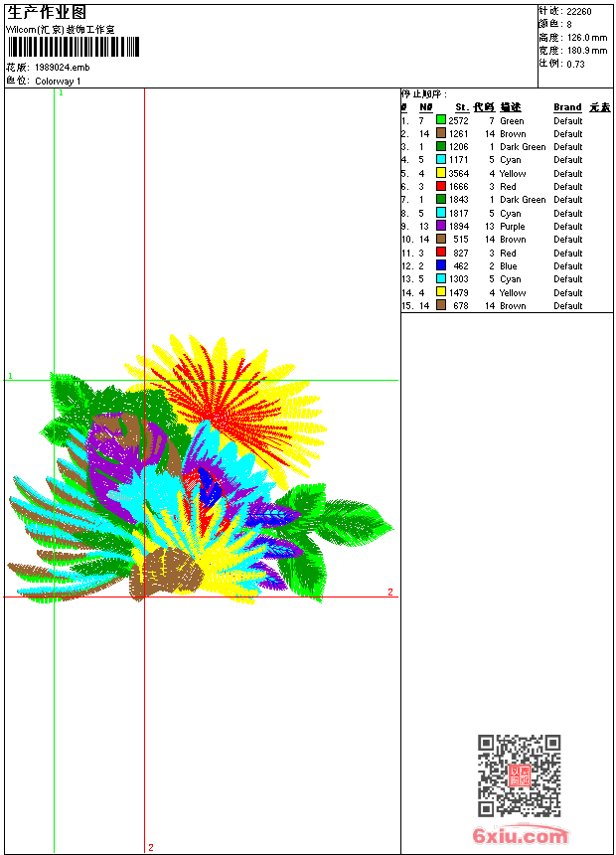Viewport: 616px width, 855px height.
Task: Click the file name 1989024.emb
Action: (63, 68)
